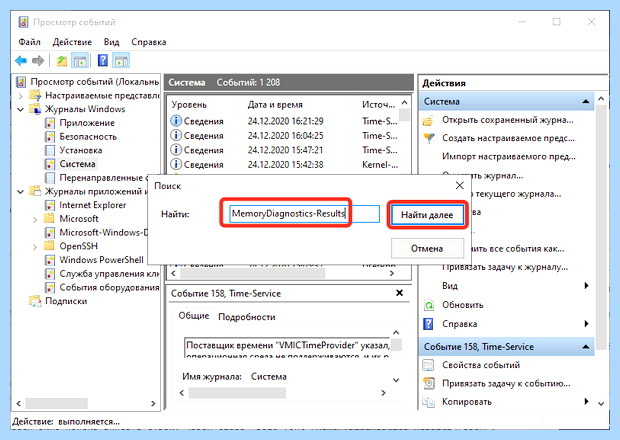The width and height of the screenshot is (620, 440).
Task: Click Создать настраиваемое представление action
Action: [x=508, y=138]
